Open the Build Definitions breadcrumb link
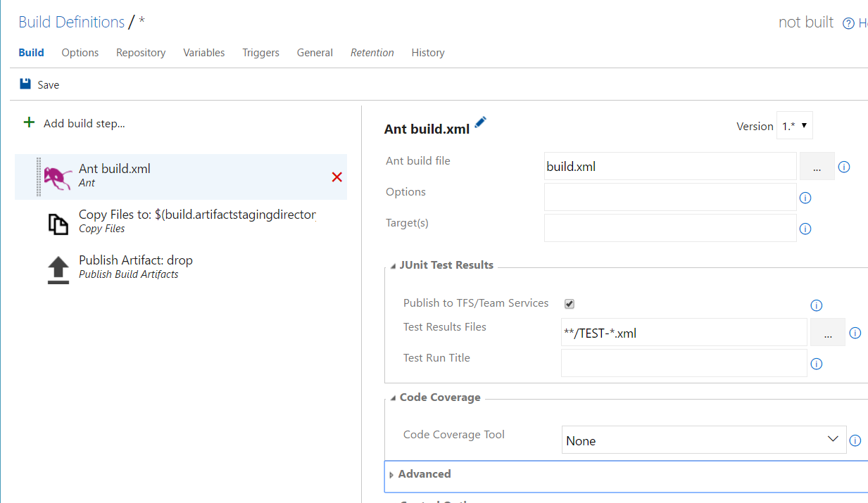 pyautogui.click(x=71, y=22)
